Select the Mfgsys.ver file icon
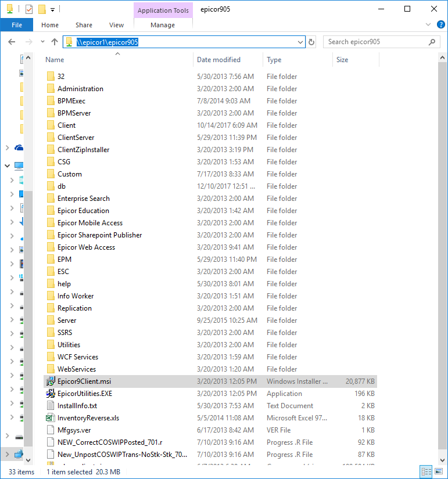The image size is (448, 479). (51, 430)
